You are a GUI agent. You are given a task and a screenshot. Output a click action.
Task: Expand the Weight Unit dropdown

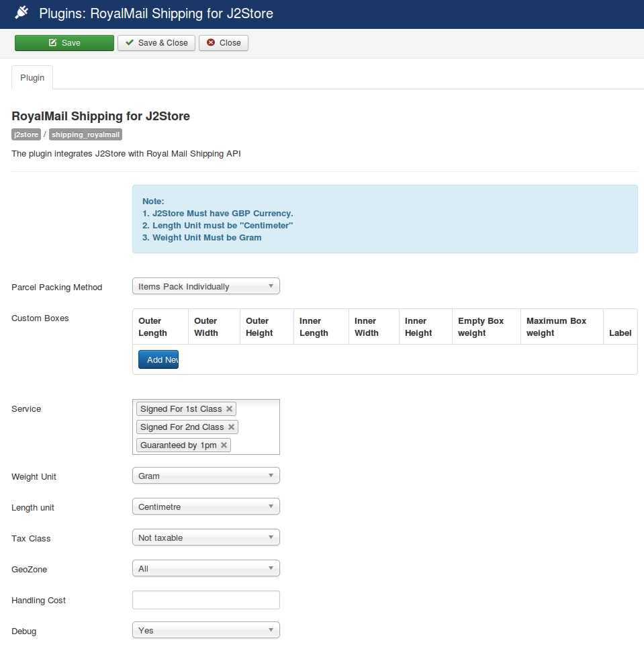point(205,476)
